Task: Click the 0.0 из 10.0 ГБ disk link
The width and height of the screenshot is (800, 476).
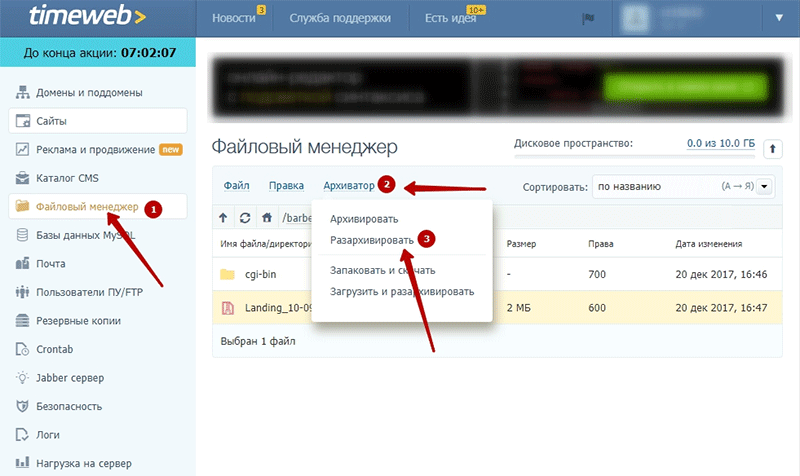Action: [720, 143]
